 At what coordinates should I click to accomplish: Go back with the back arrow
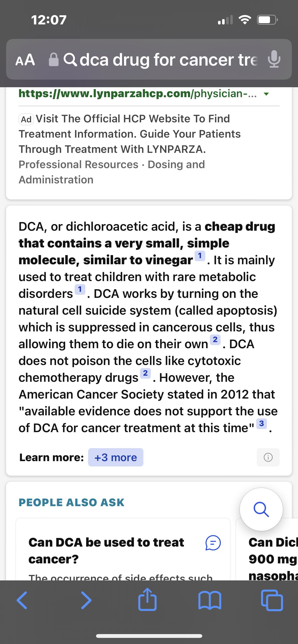pyautogui.click(x=22, y=600)
